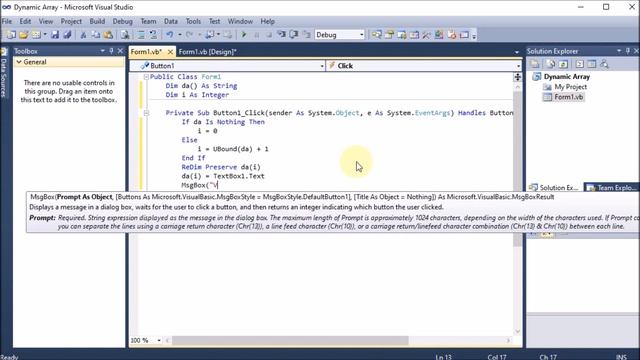Select the Solution Explorer bottom tab

554,188
